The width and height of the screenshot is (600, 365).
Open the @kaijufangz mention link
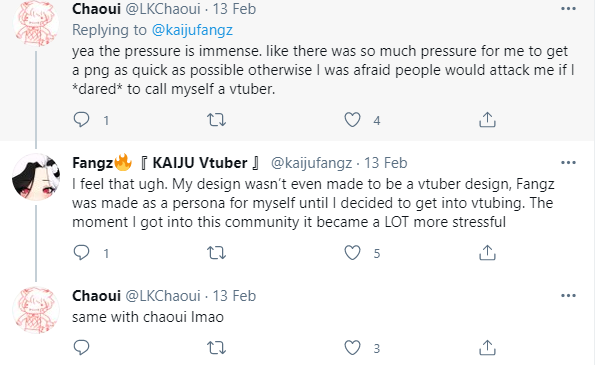(192, 30)
